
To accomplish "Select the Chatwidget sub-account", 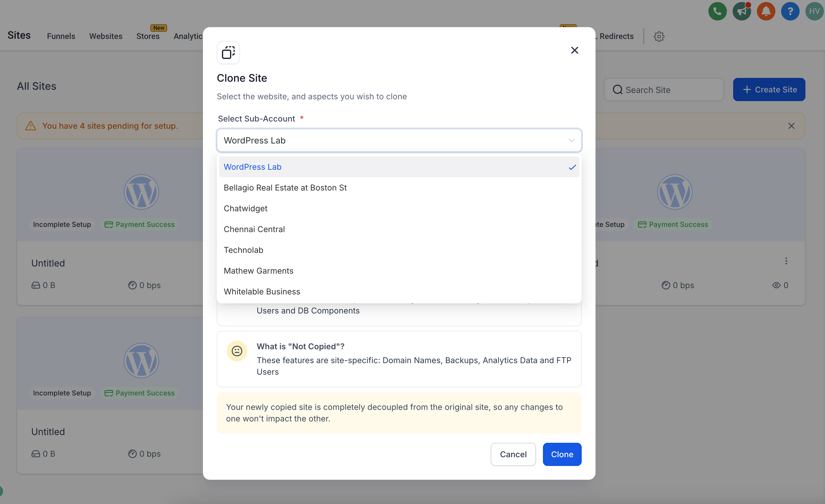I will [399, 208].
